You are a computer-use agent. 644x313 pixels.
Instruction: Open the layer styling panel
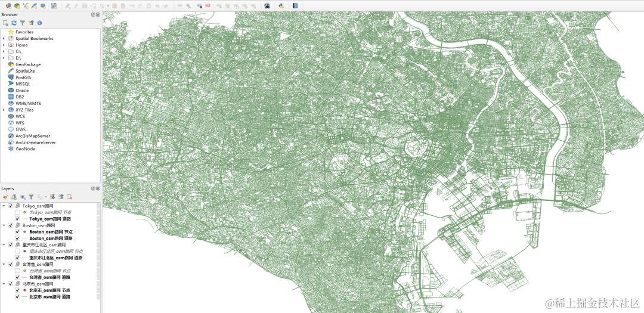tap(5, 197)
